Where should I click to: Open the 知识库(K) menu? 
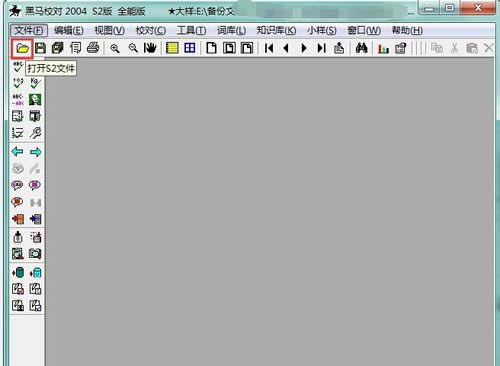point(276,31)
